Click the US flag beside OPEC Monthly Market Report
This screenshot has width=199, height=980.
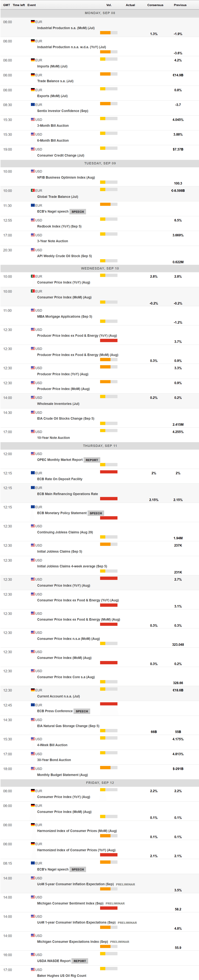coord(33,454)
